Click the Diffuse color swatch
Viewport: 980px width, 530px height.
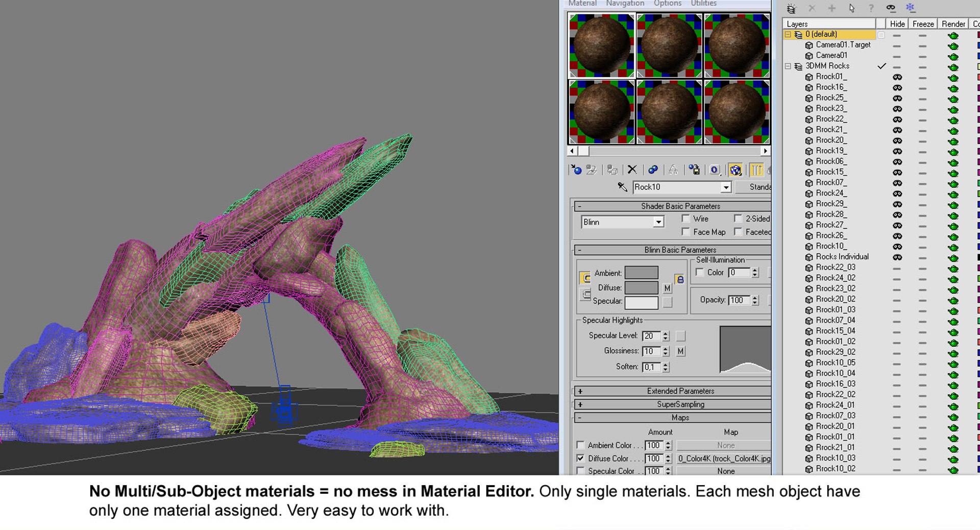(x=642, y=288)
